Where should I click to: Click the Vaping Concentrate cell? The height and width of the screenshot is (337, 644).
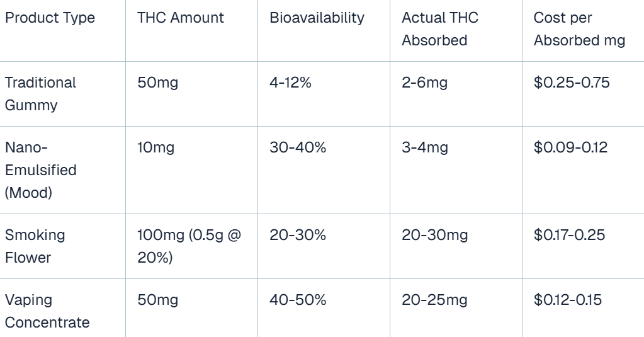tap(47, 311)
